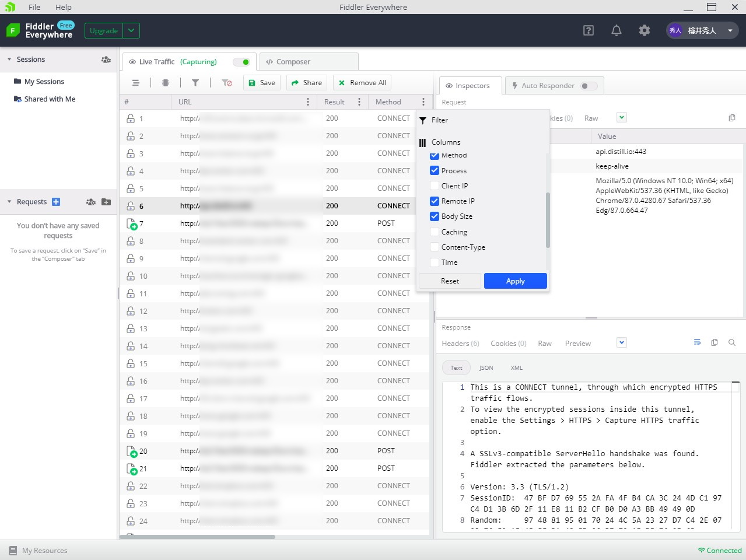Enable the Auto Responder toggle

(x=589, y=85)
